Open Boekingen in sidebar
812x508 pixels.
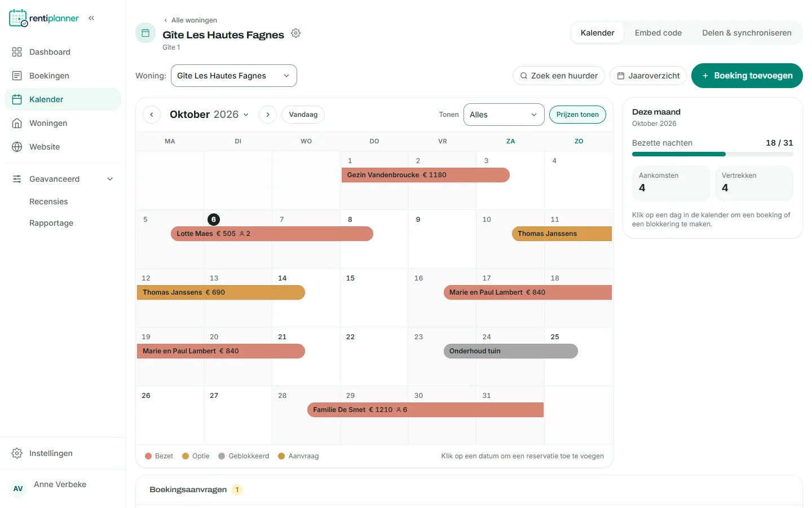(x=63, y=76)
